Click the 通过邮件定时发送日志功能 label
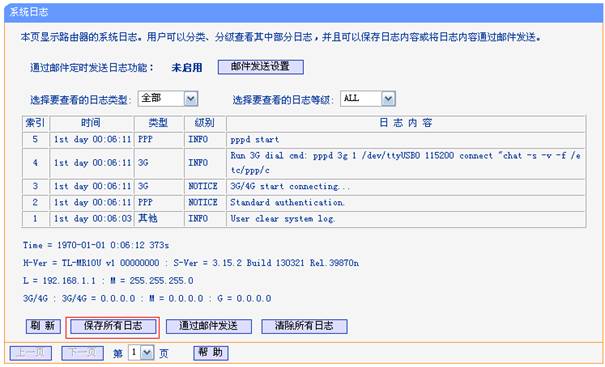Viewport: 605px width, 367px height. coord(92,68)
